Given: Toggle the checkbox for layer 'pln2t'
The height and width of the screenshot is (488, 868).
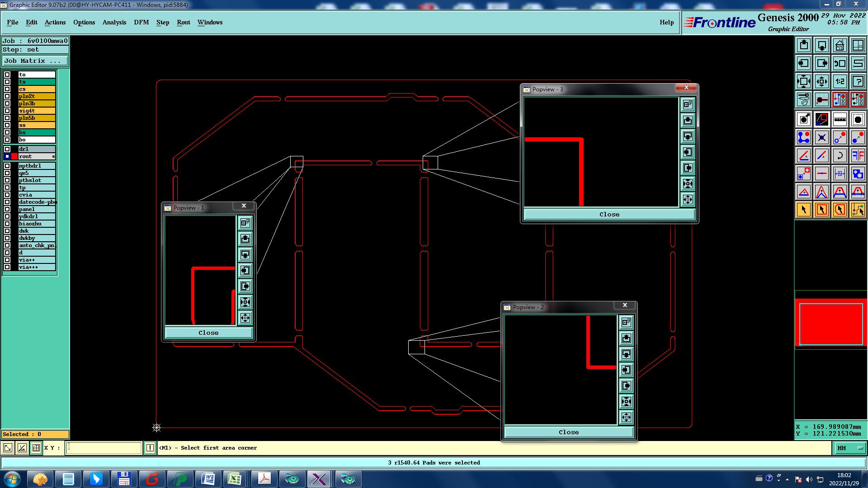Looking at the screenshot, I should (7, 96).
